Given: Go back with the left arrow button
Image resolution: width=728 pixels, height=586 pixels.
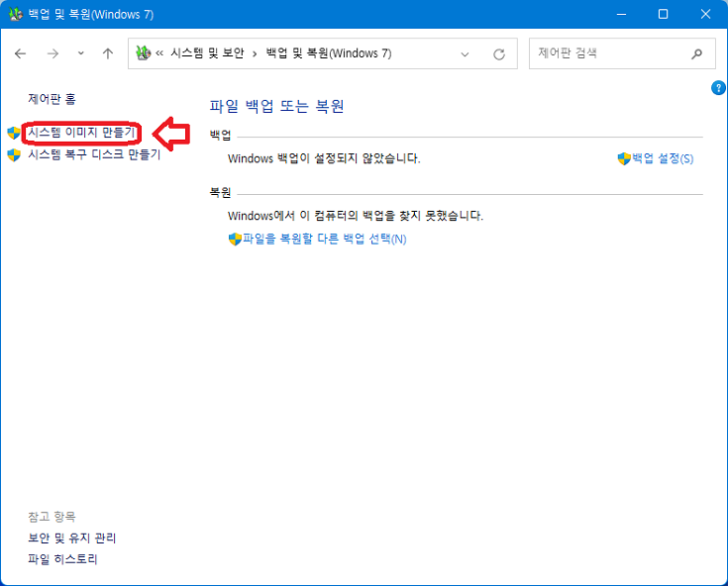Looking at the screenshot, I should point(21,53).
